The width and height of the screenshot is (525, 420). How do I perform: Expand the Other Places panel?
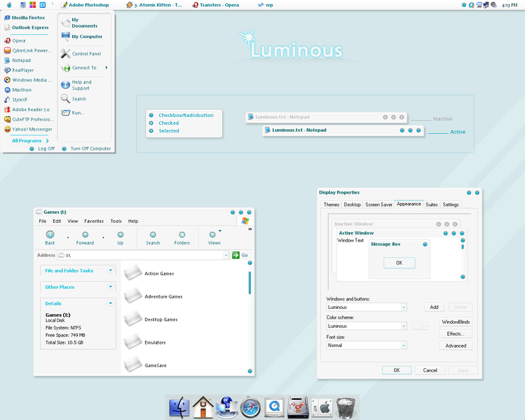click(110, 286)
